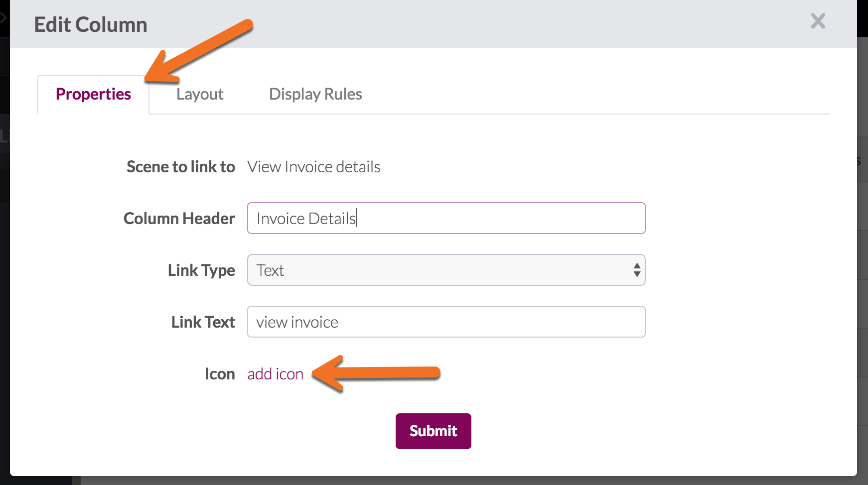Click the Link Text label
Viewport: 868px width, 485px height.
pos(203,322)
